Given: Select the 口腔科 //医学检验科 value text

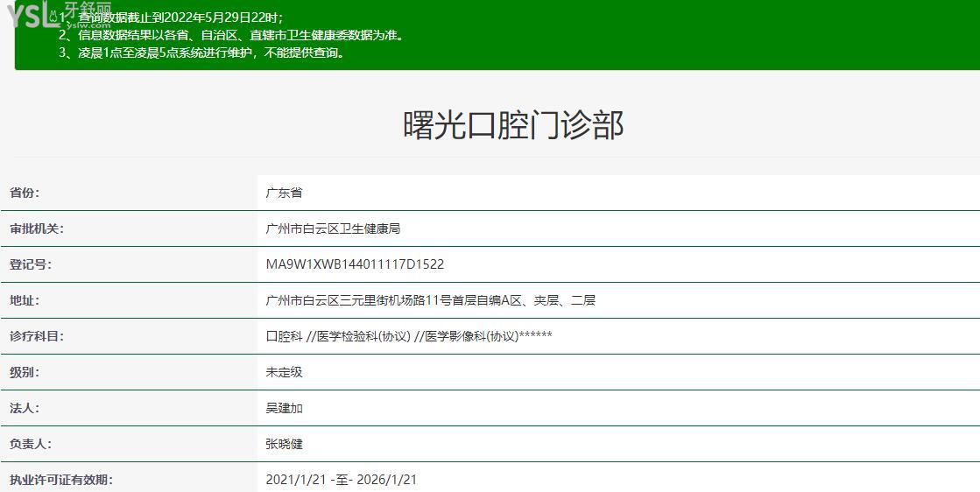Looking at the screenshot, I should 409,336.
